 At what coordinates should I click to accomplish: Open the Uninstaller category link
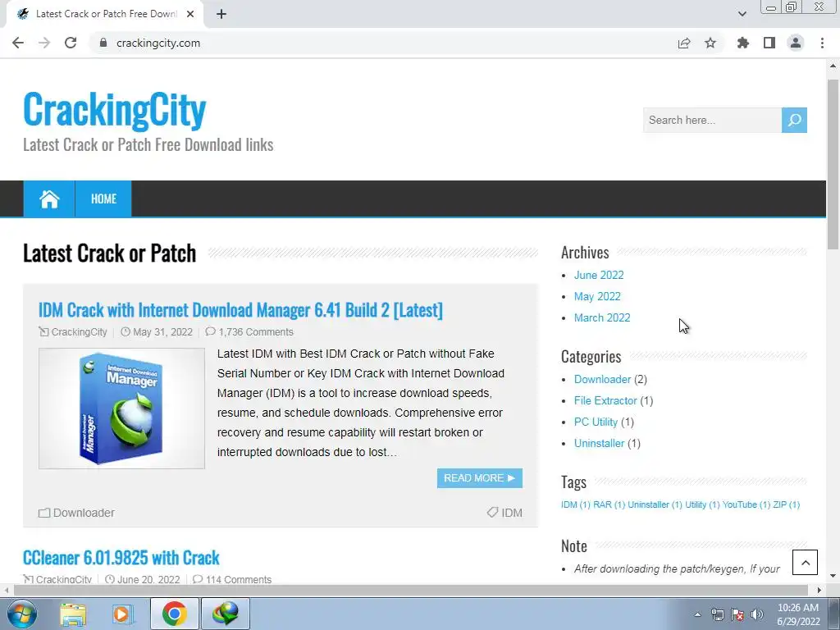[x=599, y=444]
